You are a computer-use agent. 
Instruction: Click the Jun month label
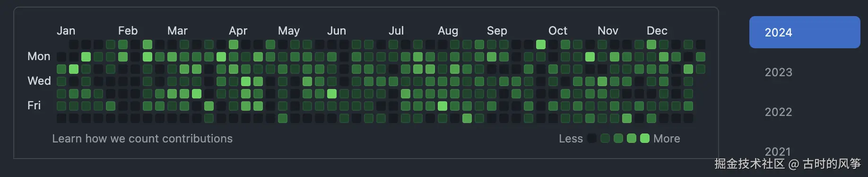click(337, 31)
